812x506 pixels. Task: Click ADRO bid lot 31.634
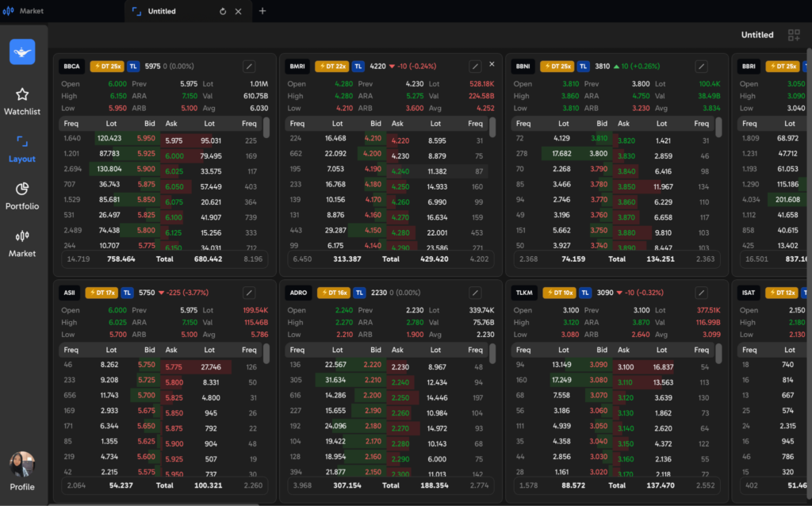pos(335,380)
